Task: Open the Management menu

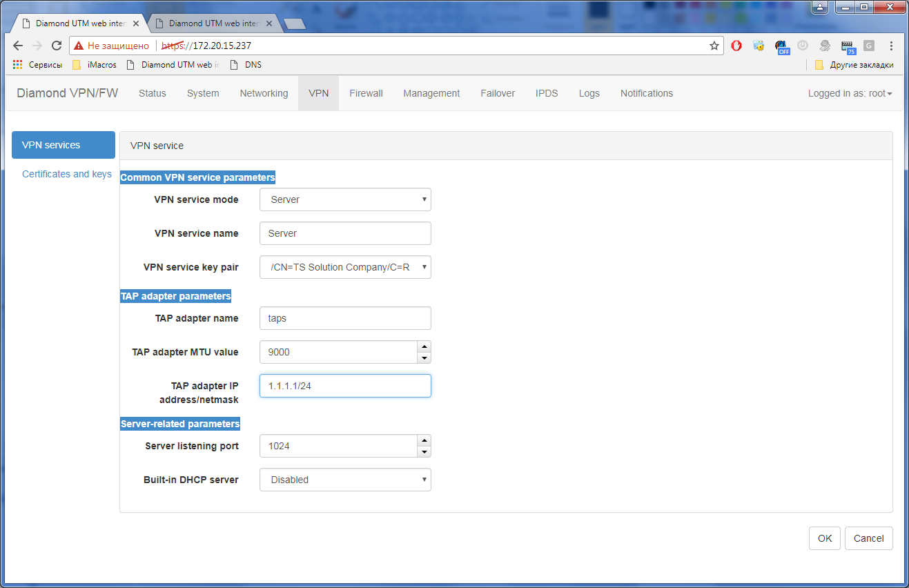Action: click(x=432, y=93)
